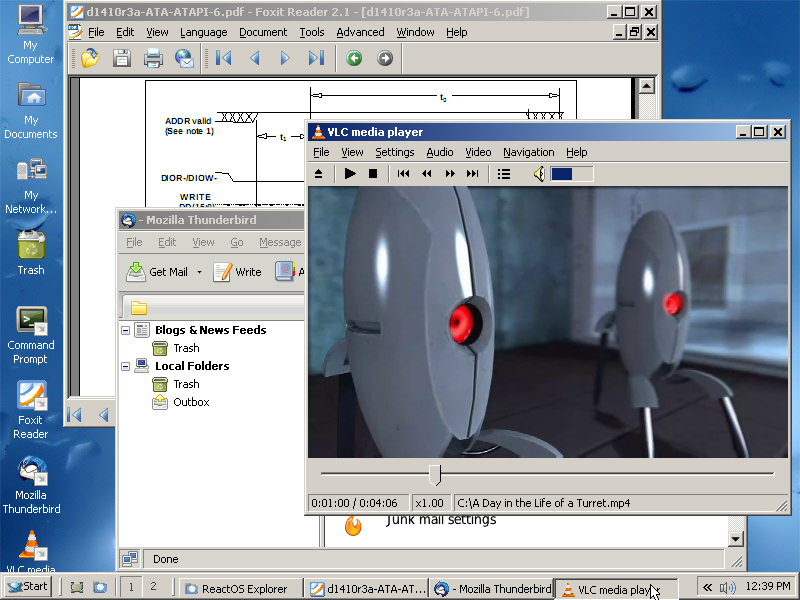
Task: Click the Write button in Thunderbird
Action: click(x=238, y=272)
